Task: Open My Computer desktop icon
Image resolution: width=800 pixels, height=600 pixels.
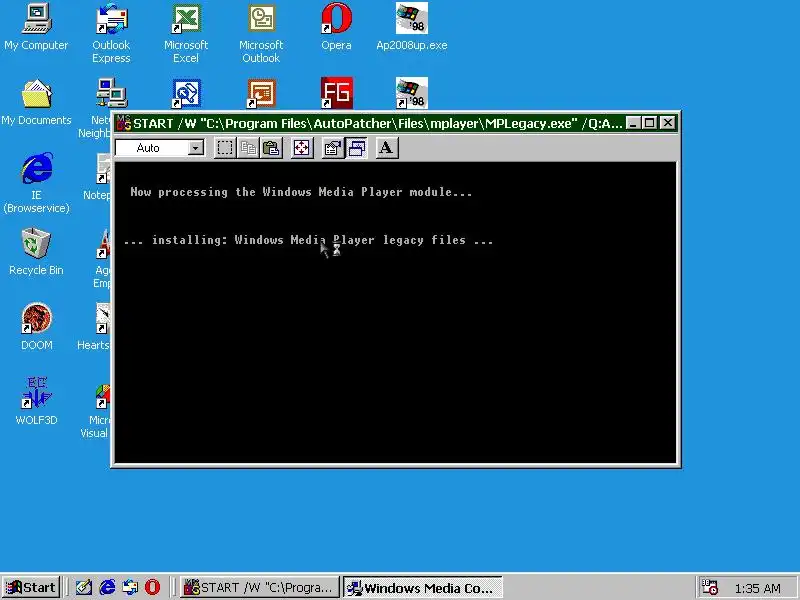Action: point(36,27)
